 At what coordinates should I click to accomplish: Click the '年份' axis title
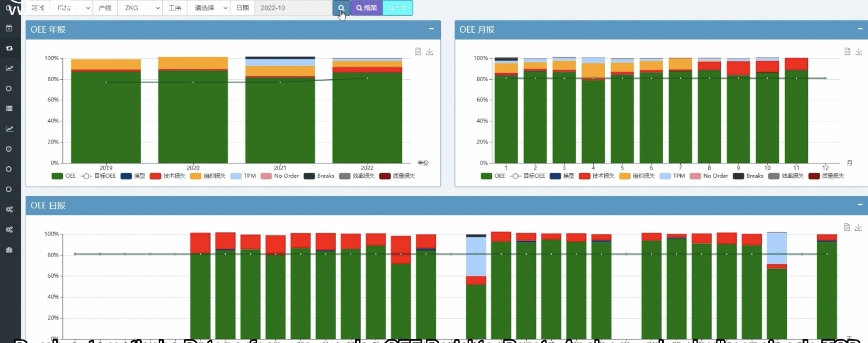coord(423,163)
